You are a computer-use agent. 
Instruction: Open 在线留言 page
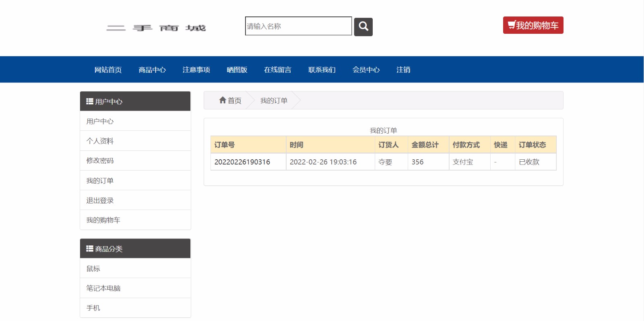[277, 70]
